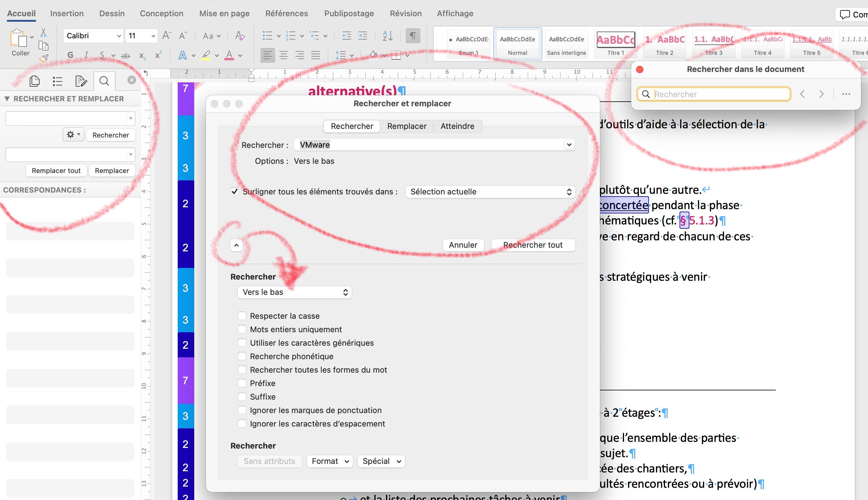Screen dimensions: 868x500
Task: Select the bold formatting icon
Action: click(x=70, y=55)
